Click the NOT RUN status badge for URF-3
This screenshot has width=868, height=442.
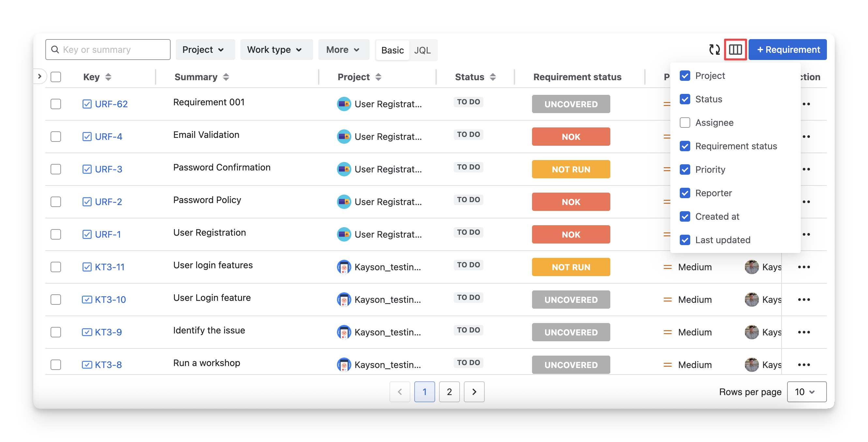point(571,169)
